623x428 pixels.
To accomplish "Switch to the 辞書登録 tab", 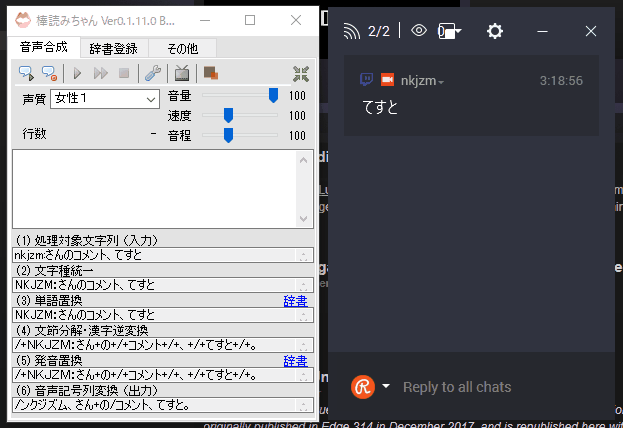I will [x=114, y=48].
